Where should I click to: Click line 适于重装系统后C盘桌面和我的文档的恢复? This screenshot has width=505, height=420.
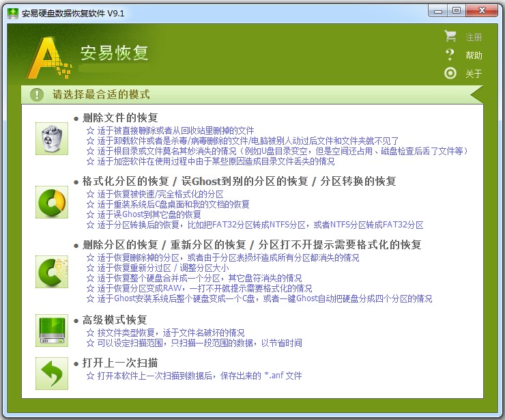click(173, 204)
